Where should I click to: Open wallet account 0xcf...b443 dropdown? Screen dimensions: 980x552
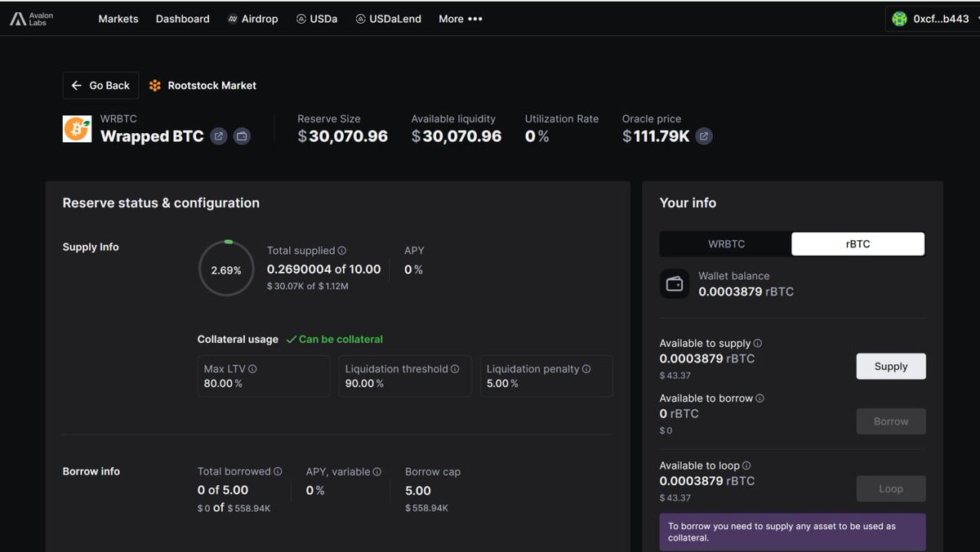click(x=930, y=19)
